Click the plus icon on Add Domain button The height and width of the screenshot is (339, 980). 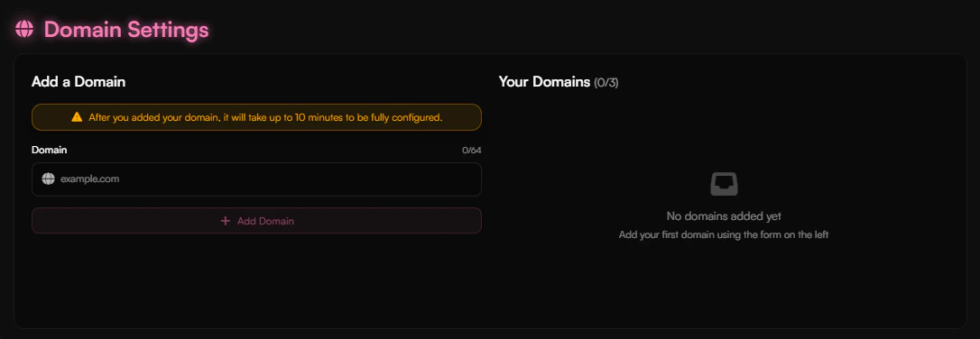point(226,221)
